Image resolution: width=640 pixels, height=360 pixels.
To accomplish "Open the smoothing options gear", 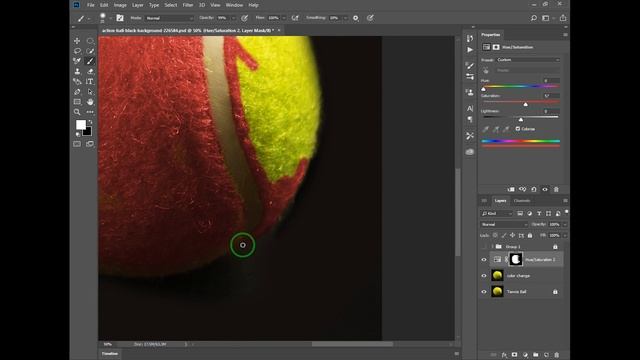I will click(x=356, y=18).
